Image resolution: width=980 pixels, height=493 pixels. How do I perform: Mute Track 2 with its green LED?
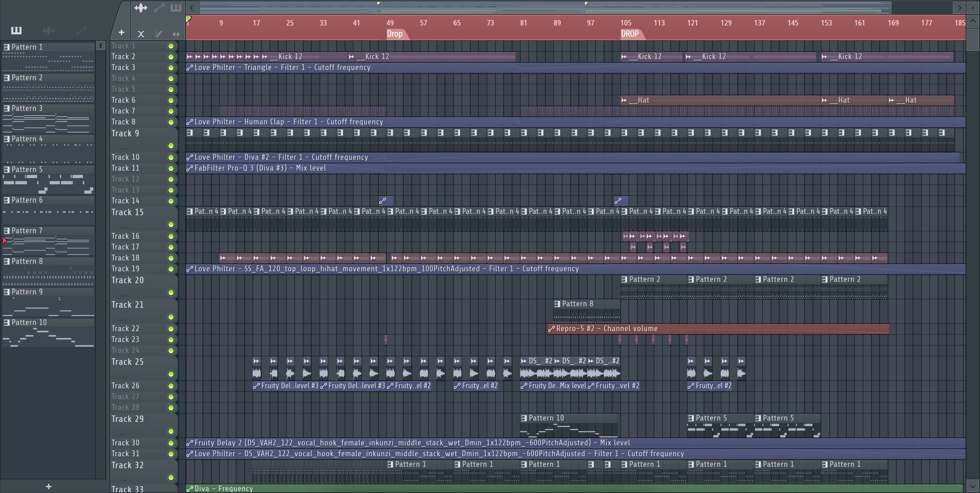tap(171, 57)
